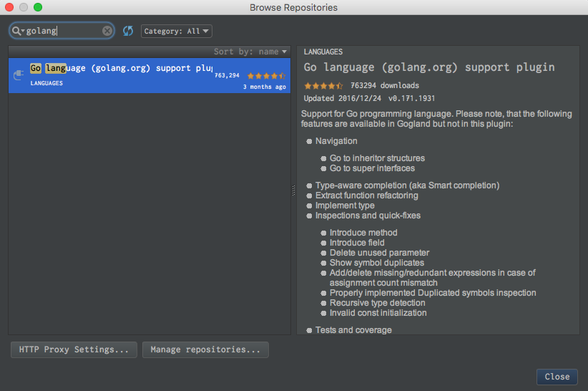The image size is (588, 391).
Task: Click 'Go to super interfaces' text
Action: pyautogui.click(x=372, y=168)
